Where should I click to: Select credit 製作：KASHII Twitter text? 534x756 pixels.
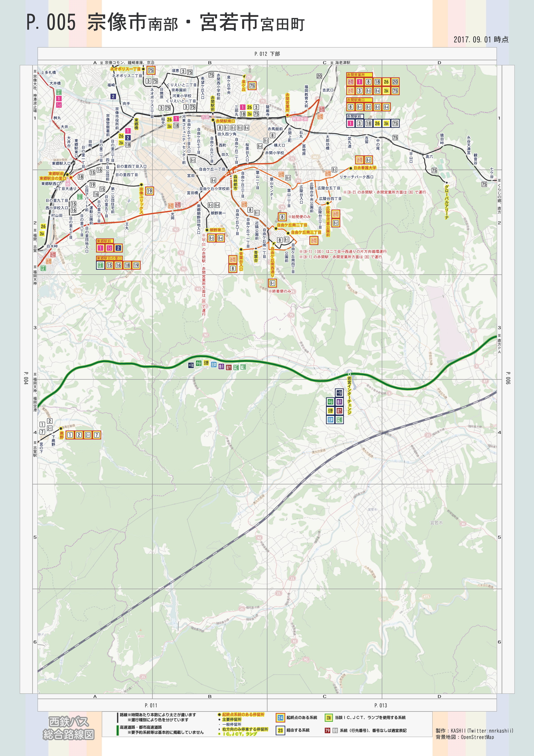(474, 731)
